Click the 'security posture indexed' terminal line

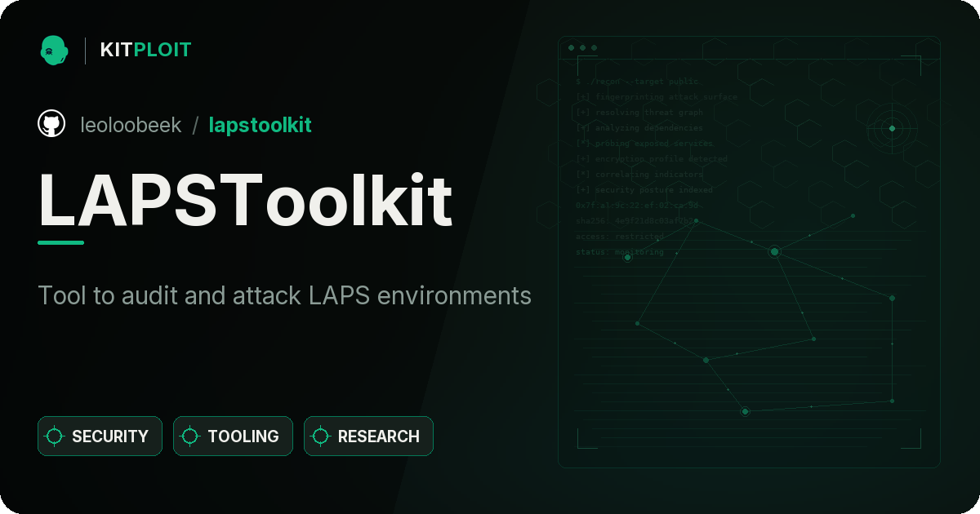[644, 190]
